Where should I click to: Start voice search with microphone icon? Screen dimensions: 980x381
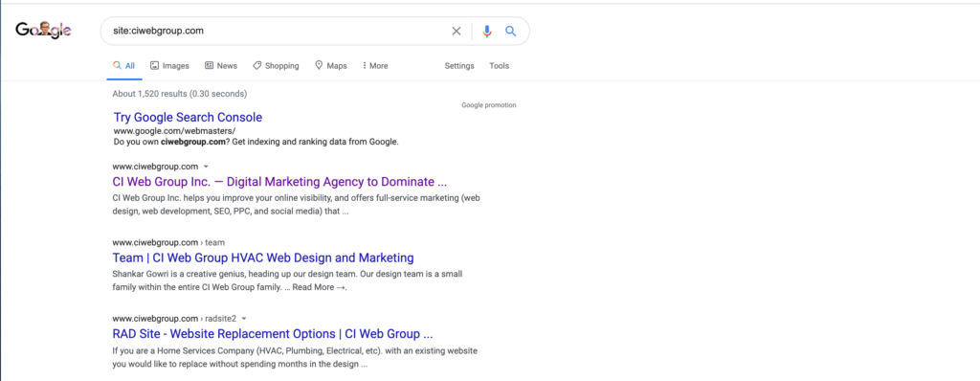[x=487, y=31]
